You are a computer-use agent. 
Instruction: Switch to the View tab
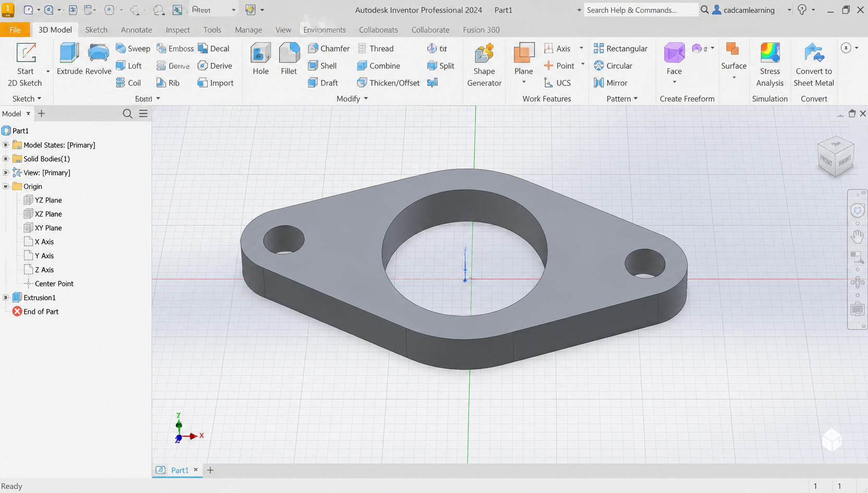tap(283, 30)
